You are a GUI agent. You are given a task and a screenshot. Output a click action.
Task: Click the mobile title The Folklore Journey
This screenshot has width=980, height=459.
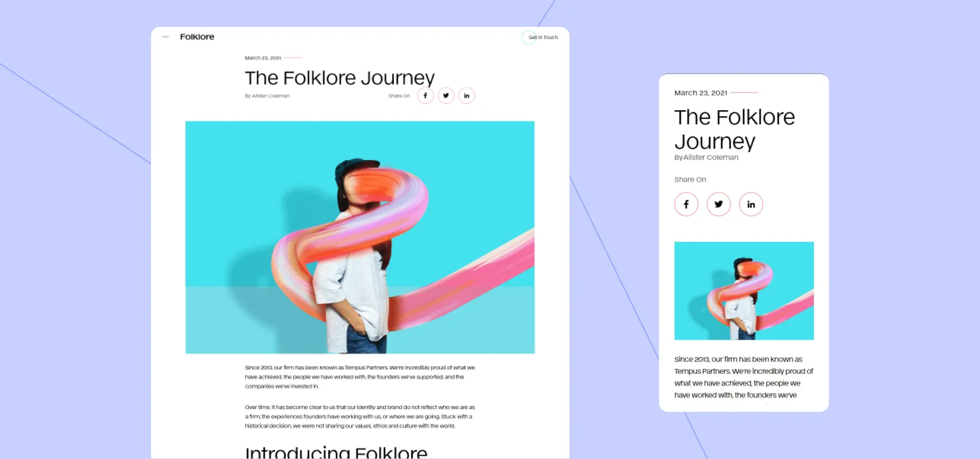(734, 129)
